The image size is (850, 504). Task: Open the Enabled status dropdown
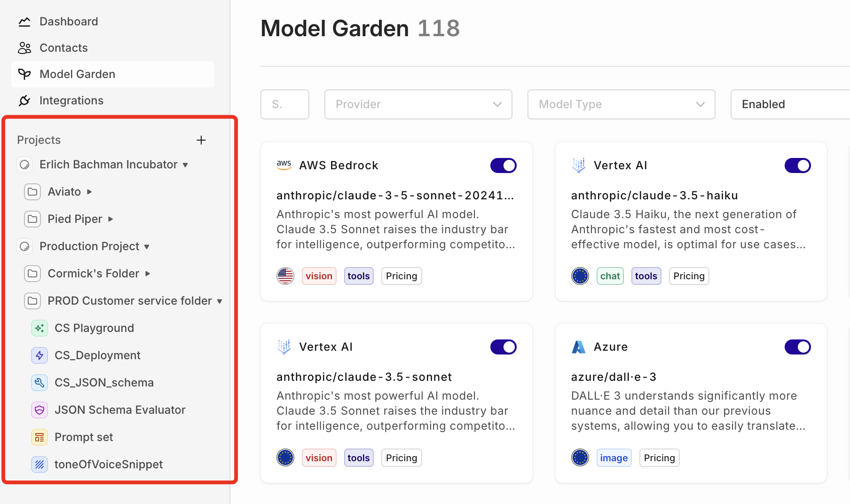[x=790, y=104]
